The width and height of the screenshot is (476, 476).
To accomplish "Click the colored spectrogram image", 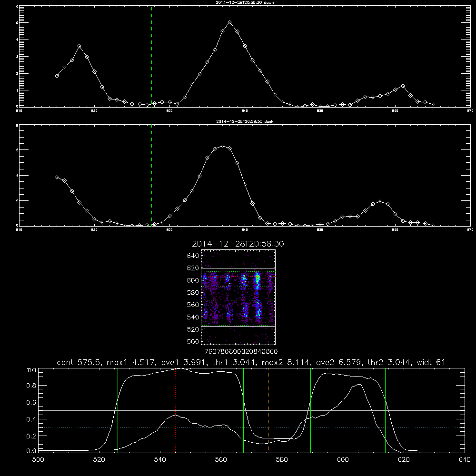I will (238, 297).
